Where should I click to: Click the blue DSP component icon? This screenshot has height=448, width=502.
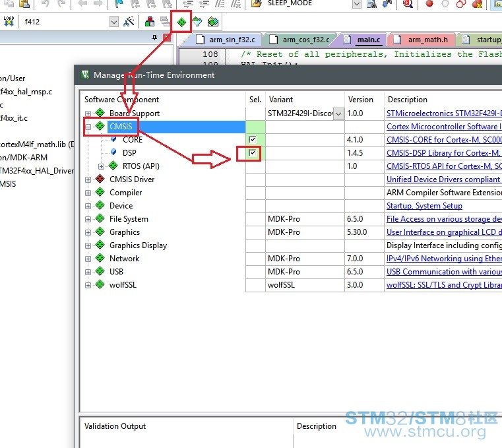(x=113, y=152)
